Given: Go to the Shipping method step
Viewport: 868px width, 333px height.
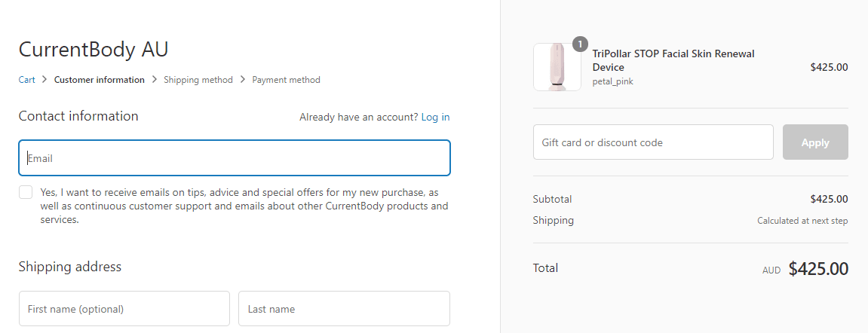Looking at the screenshot, I should tap(198, 80).
